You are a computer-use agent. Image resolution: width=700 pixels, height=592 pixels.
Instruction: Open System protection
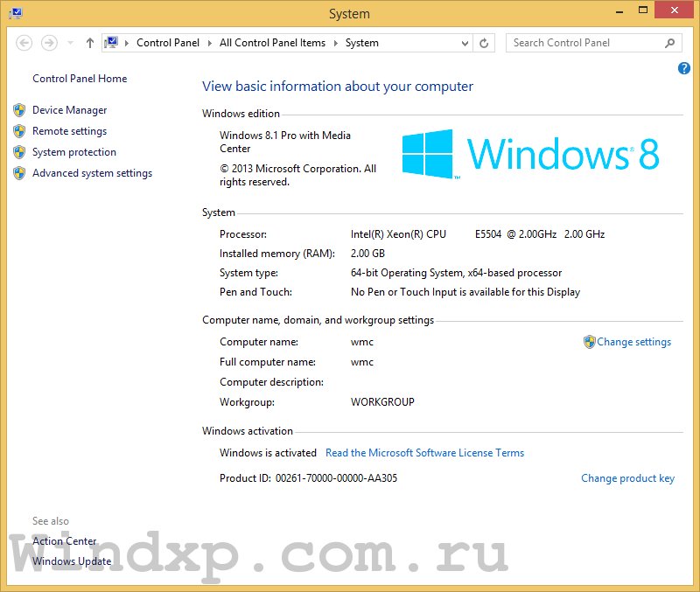point(74,152)
